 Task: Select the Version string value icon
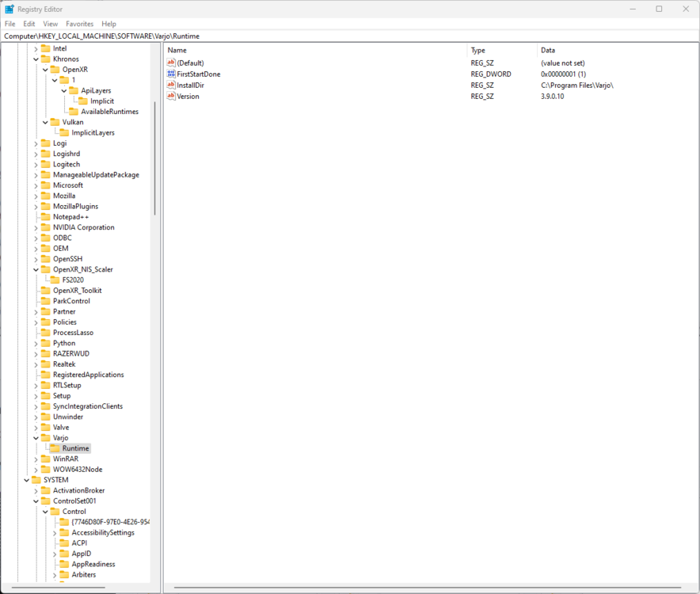(x=171, y=96)
